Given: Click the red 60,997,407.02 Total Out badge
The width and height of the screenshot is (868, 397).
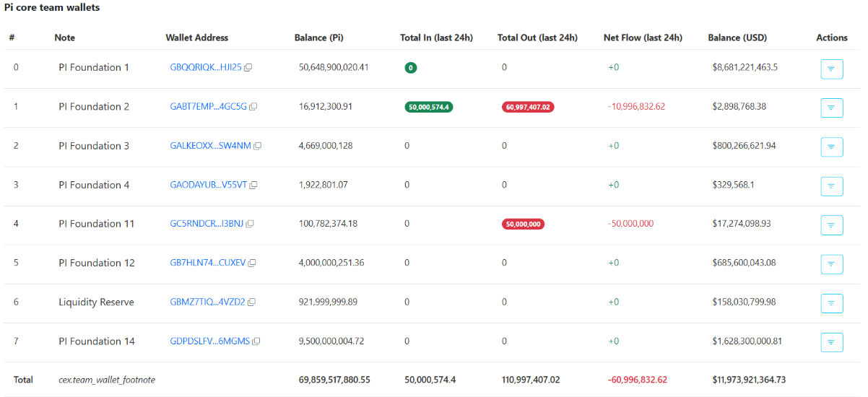Looking at the screenshot, I should pyautogui.click(x=528, y=107).
